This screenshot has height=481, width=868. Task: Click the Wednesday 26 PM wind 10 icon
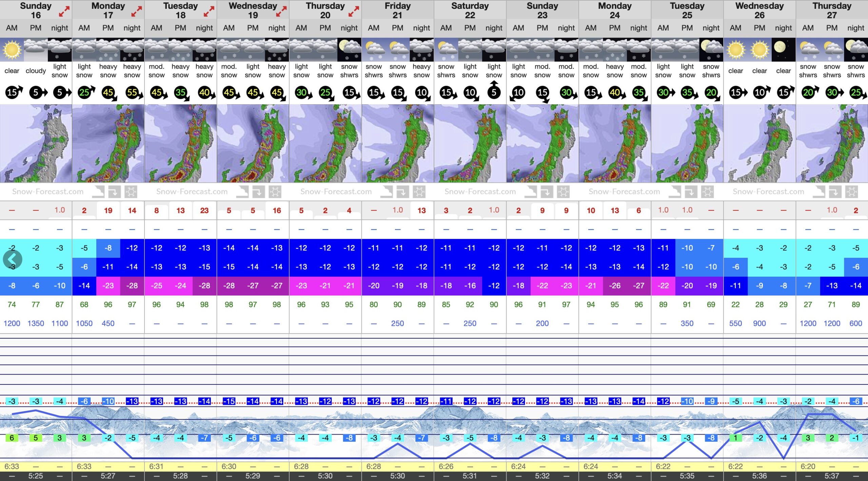(x=762, y=92)
